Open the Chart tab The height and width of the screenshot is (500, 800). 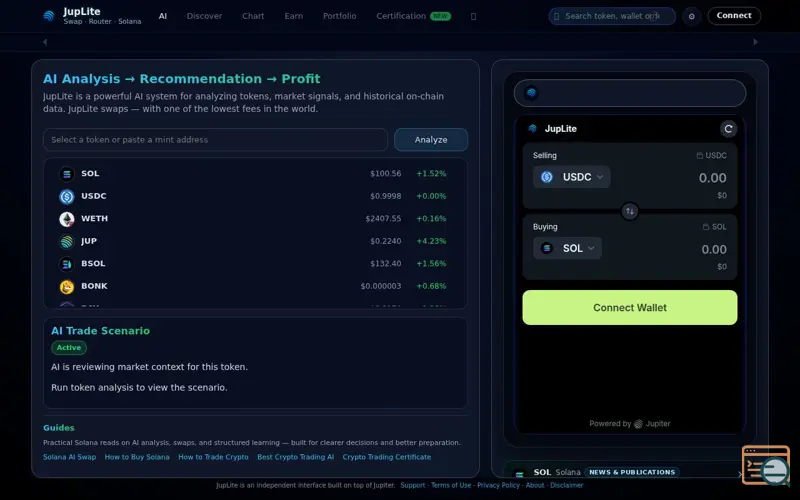coord(253,16)
